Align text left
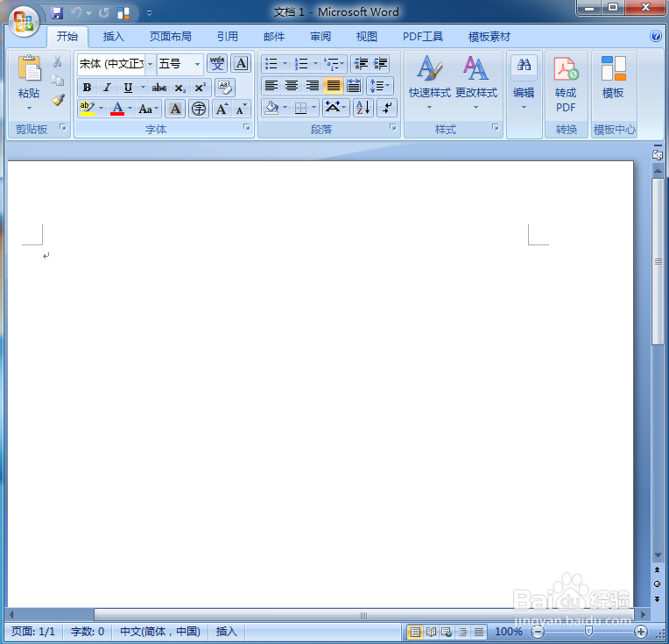 click(271, 86)
